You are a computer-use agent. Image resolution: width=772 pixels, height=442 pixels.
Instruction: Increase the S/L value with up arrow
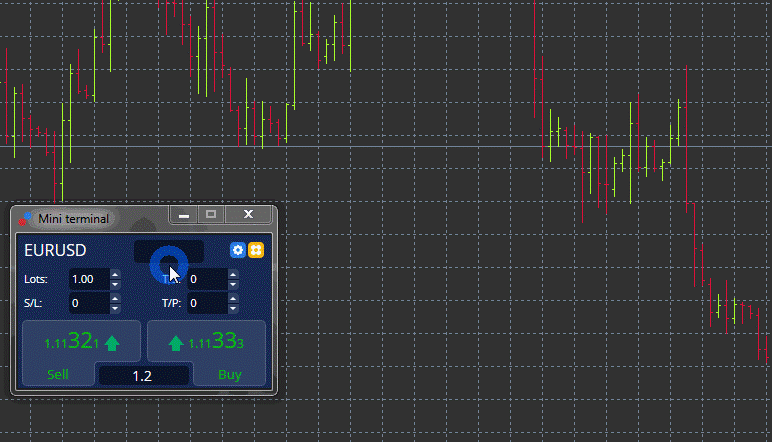[x=115, y=298]
